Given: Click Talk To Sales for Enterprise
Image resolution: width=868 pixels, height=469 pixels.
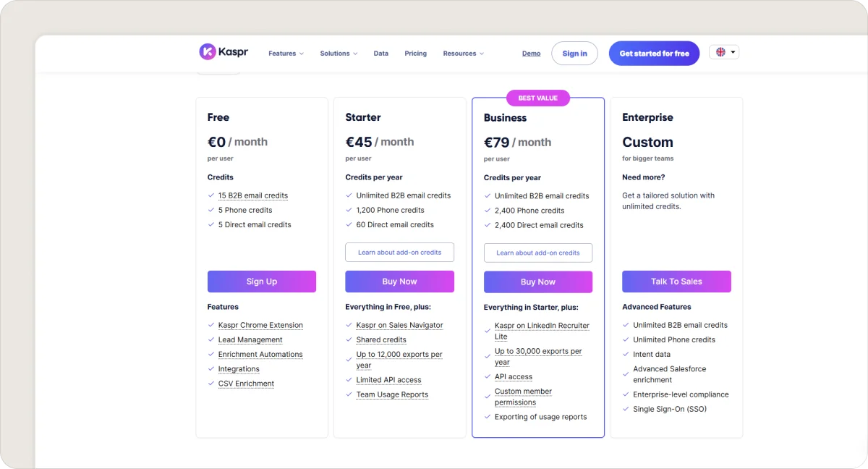Looking at the screenshot, I should tap(676, 282).
